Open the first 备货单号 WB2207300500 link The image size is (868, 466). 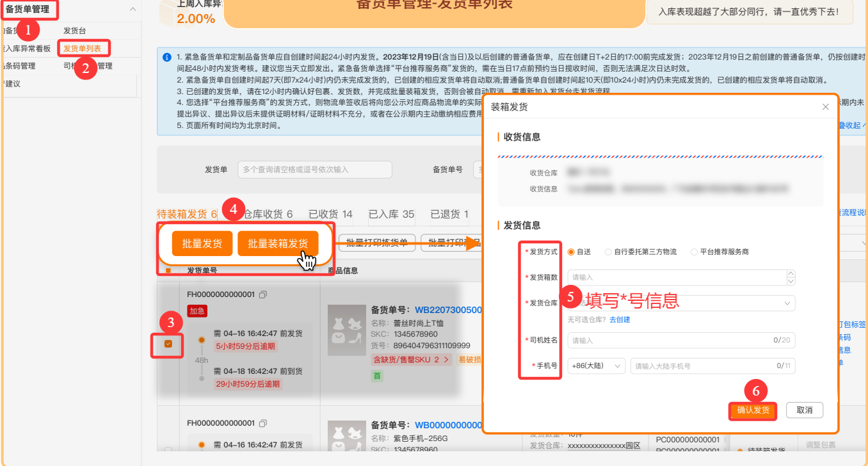[448, 310]
